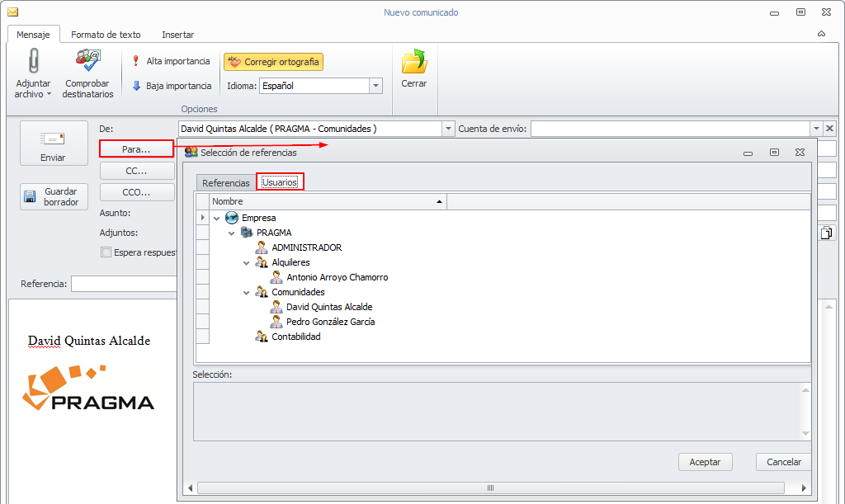845x504 pixels.
Task: Select David Quintas Alcalde in user tree
Action: pyautogui.click(x=329, y=307)
